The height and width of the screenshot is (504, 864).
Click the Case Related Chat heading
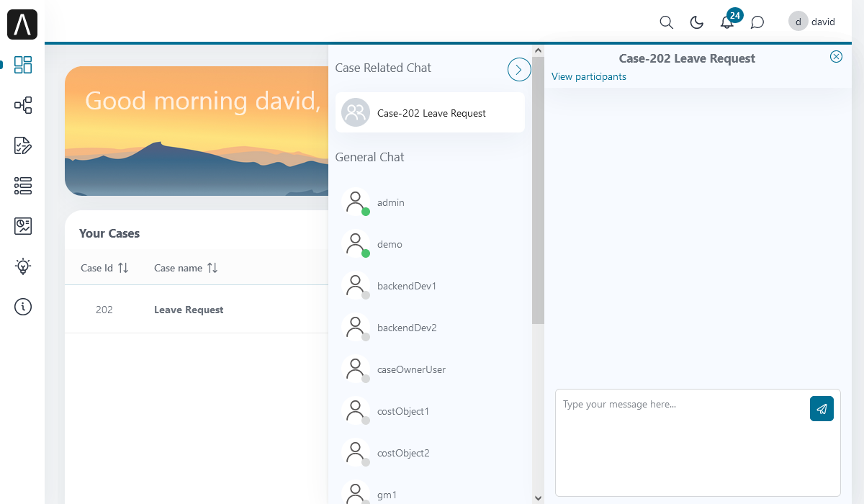[x=383, y=68]
